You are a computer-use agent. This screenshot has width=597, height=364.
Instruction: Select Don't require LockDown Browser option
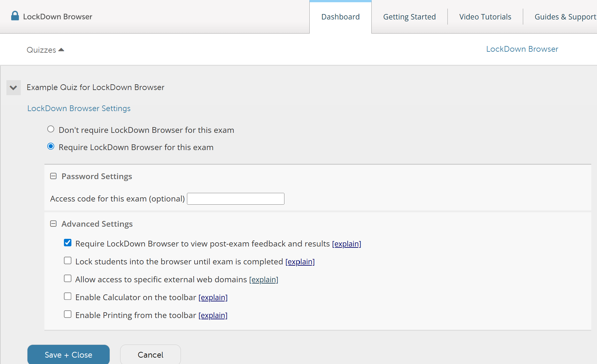[x=51, y=129]
